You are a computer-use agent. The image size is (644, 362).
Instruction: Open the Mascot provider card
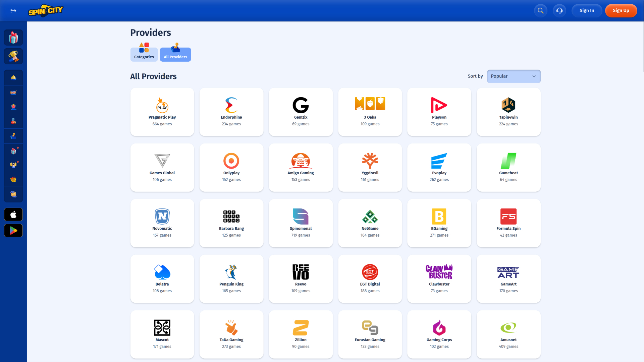(162, 335)
